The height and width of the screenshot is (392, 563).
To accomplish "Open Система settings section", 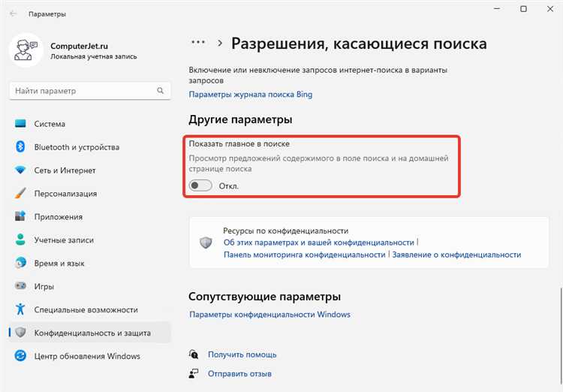I will click(x=90, y=124).
